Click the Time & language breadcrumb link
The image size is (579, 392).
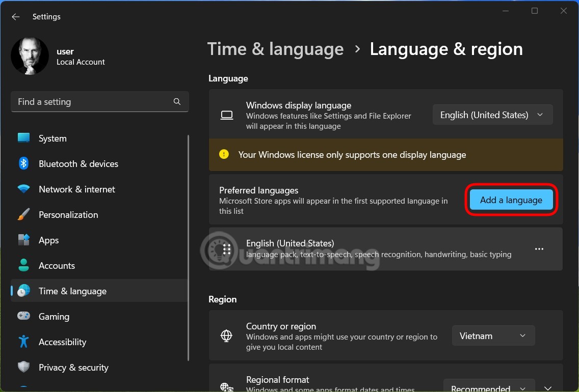pos(275,48)
